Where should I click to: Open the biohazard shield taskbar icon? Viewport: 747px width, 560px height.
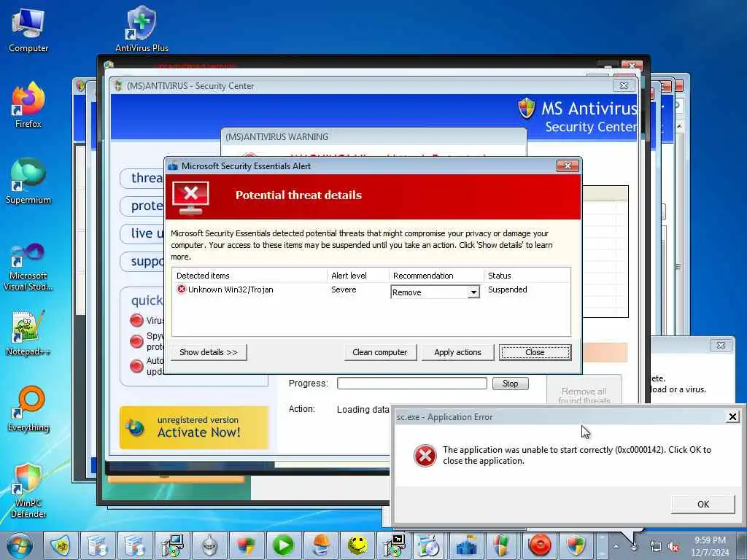click(x=61, y=545)
